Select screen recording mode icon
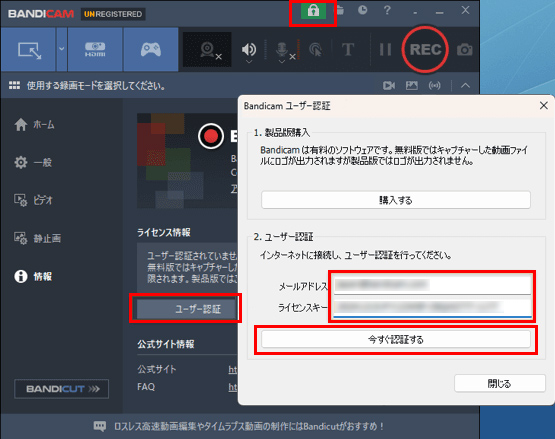 tap(29, 50)
